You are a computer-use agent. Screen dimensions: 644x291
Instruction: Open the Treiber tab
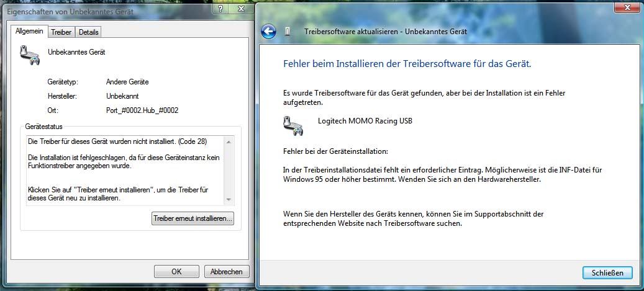[61, 32]
